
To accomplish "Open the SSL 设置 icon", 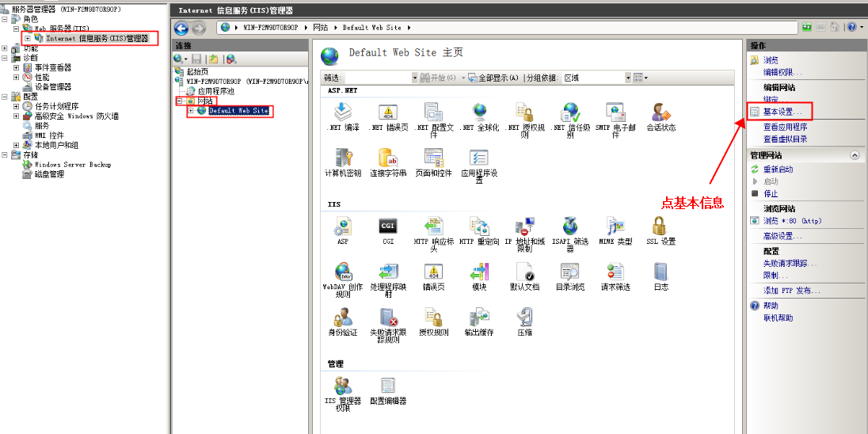I will (x=661, y=228).
